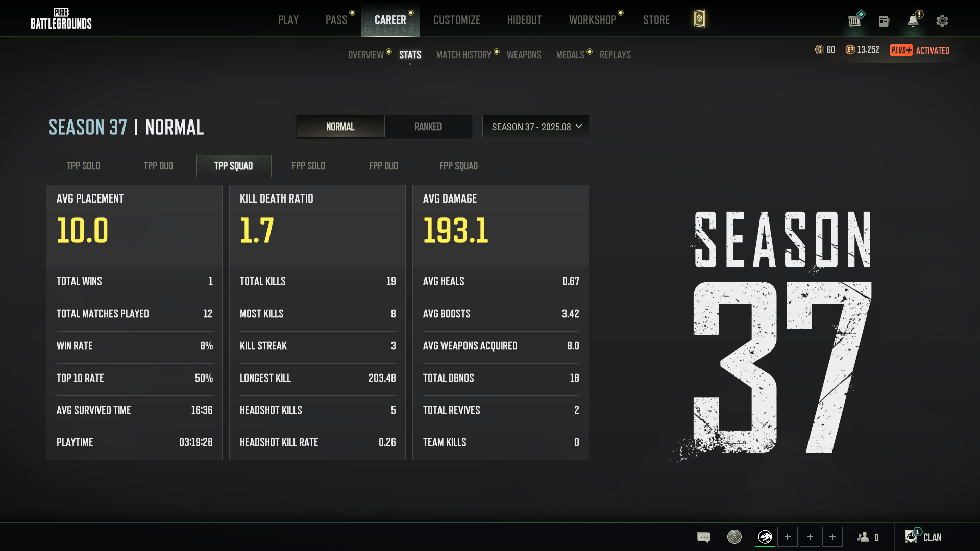Invite player in first empty plus slot
980x551 pixels.
click(788, 537)
